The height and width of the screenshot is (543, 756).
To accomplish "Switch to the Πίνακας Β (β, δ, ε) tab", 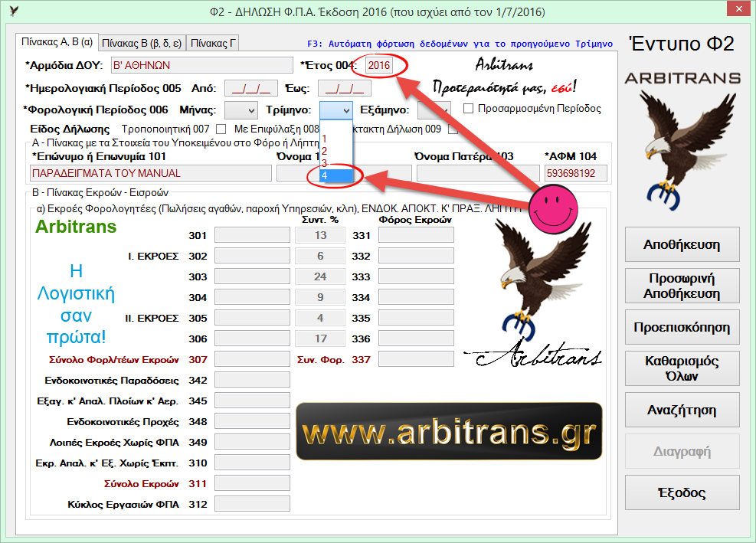I will tap(141, 44).
